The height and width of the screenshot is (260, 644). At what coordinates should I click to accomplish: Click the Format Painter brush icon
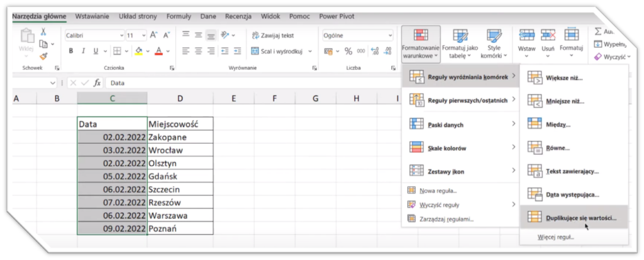43,56
